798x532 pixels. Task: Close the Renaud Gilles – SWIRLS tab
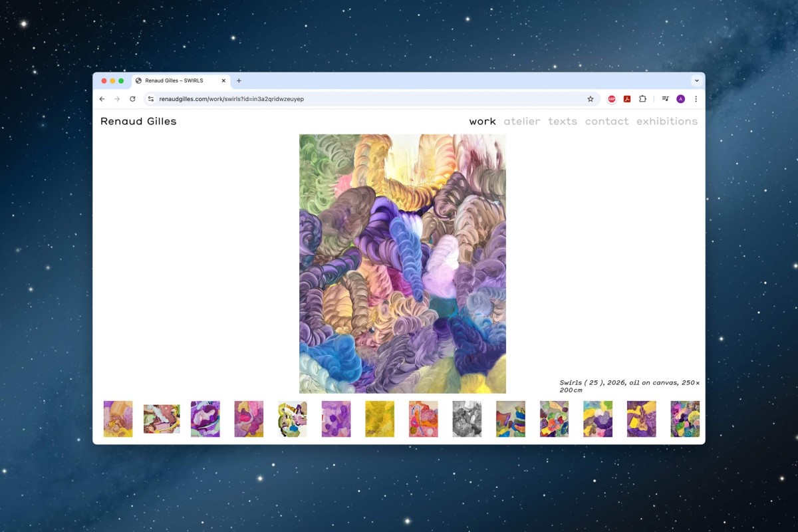[223, 81]
